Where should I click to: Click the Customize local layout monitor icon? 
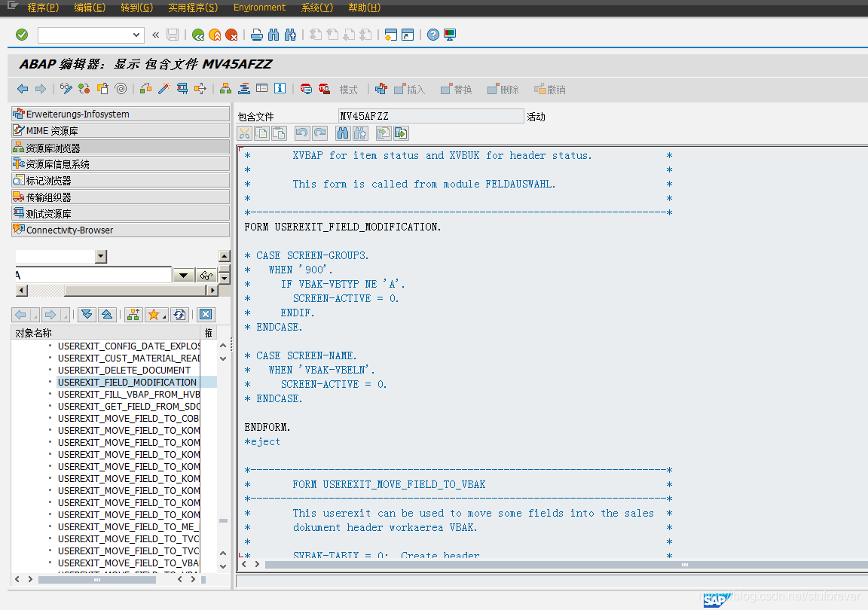450,35
